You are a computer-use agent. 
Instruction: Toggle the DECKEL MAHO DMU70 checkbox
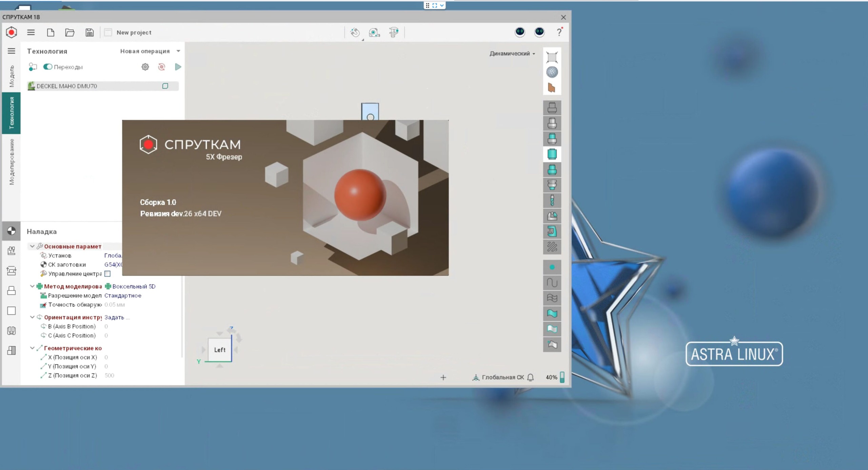(165, 86)
